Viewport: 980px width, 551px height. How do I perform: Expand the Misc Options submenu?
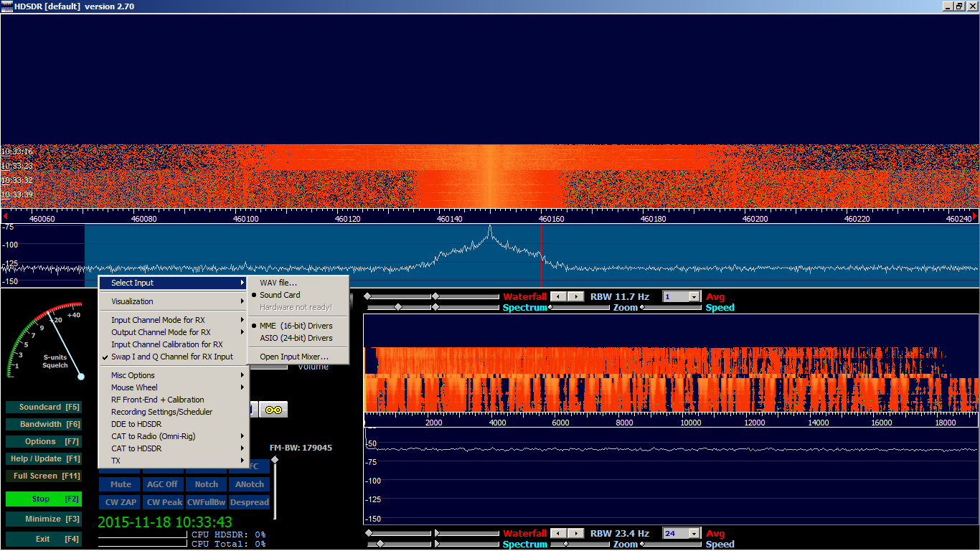[x=173, y=375]
